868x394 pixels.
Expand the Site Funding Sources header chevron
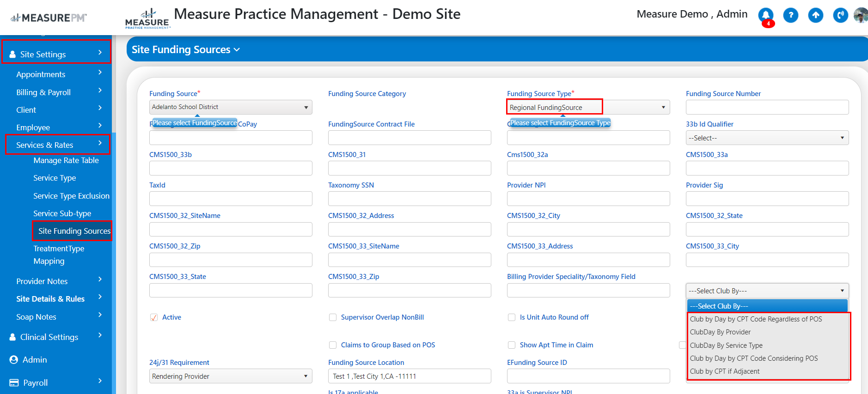(237, 50)
